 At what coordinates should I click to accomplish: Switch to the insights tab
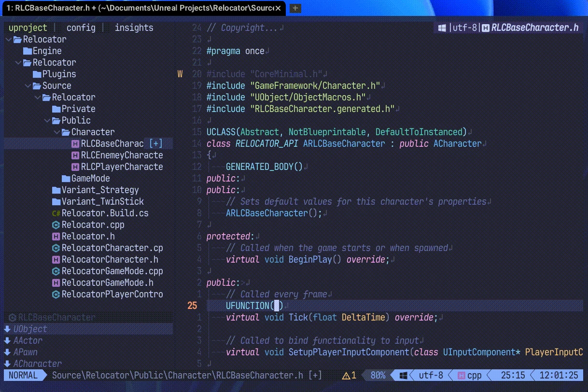(134, 28)
